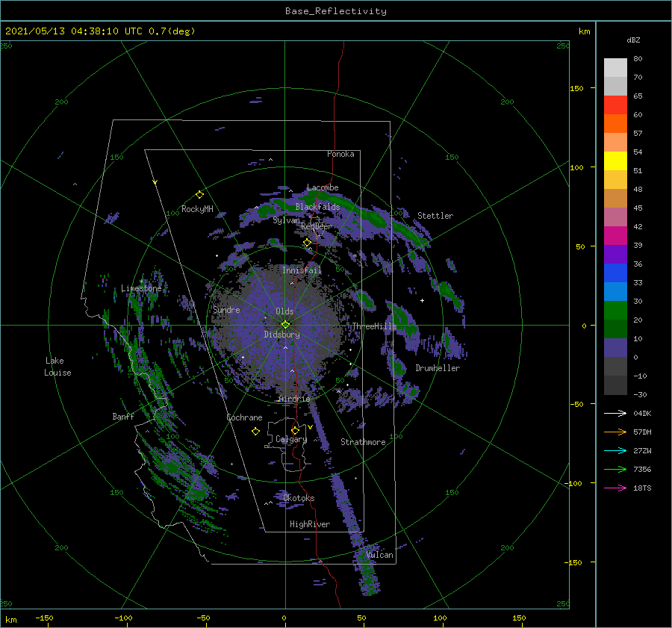Click the orange 57DM arrow in legend

[615, 432]
